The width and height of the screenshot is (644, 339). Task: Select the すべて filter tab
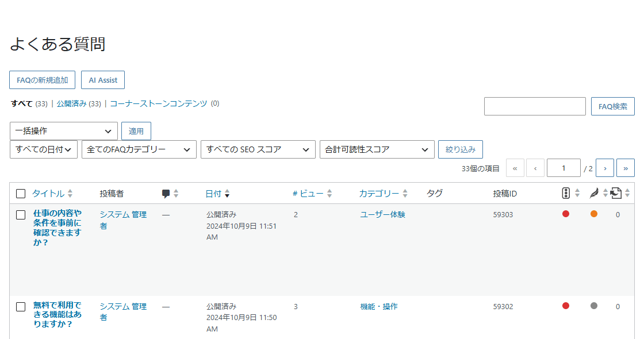22,104
